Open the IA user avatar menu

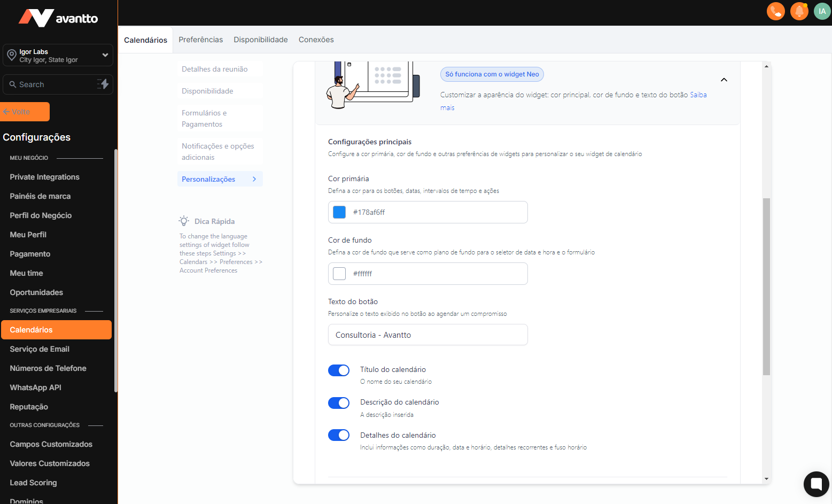822,11
